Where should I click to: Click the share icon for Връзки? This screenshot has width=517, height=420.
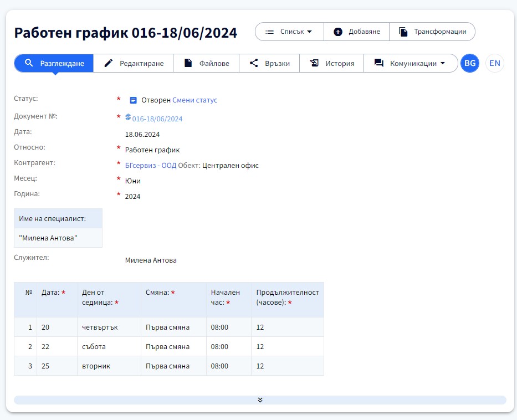(x=254, y=63)
